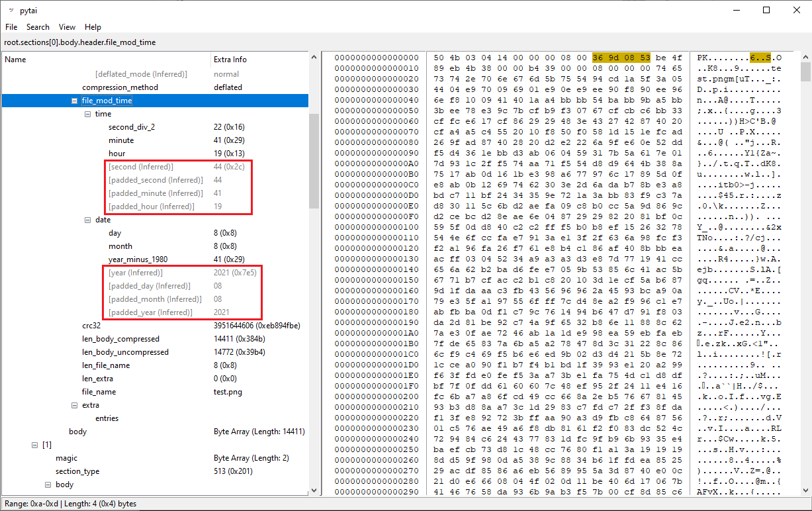This screenshot has height=511, width=812.
Task: Collapse the time node expander
Action: tap(88, 114)
